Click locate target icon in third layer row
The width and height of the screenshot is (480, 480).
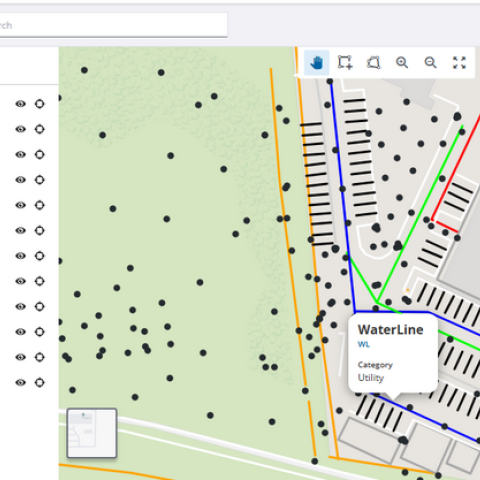tap(40, 154)
